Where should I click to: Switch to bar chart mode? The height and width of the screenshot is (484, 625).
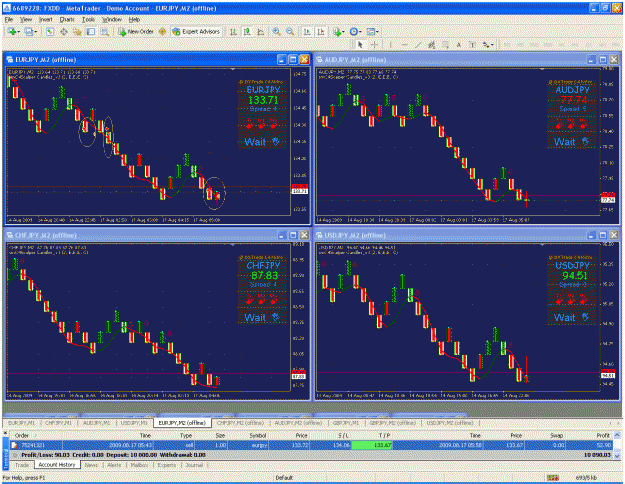click(234, 31)
